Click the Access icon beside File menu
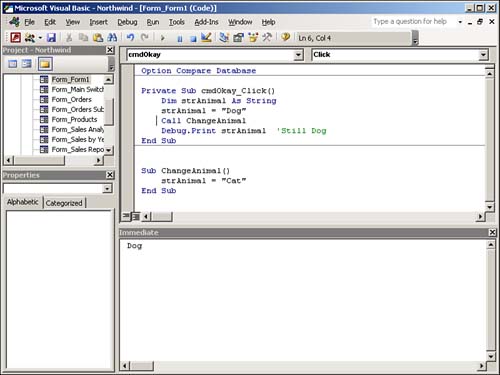This screenshot has height=375, width=500. (x=15, y=22)
